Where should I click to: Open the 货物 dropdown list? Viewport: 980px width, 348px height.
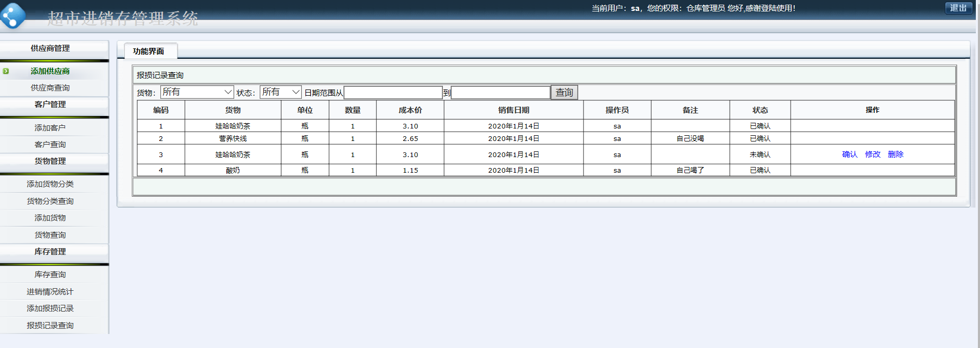197,92
